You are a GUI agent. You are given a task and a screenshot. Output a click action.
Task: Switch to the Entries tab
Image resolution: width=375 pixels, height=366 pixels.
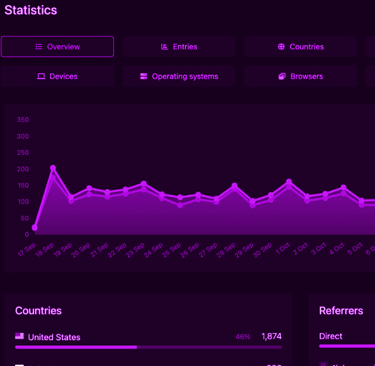pyautogui.click(x=179, y=47)
